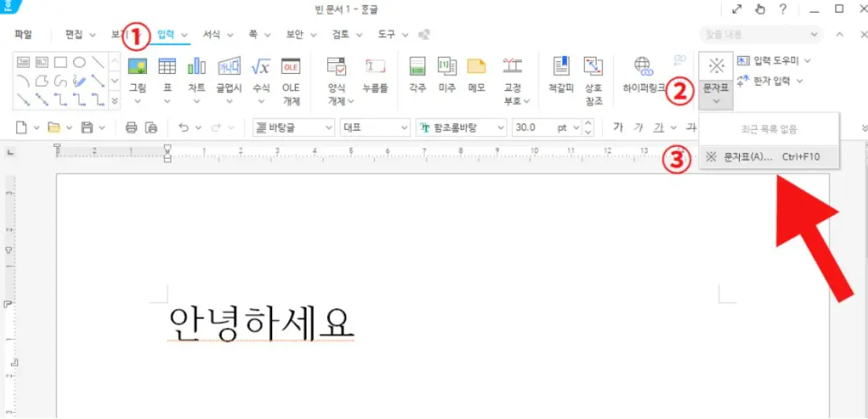Toggle underline 가 formatting
Viewport: 868px width, 419px height.
(x=659, y=127)
